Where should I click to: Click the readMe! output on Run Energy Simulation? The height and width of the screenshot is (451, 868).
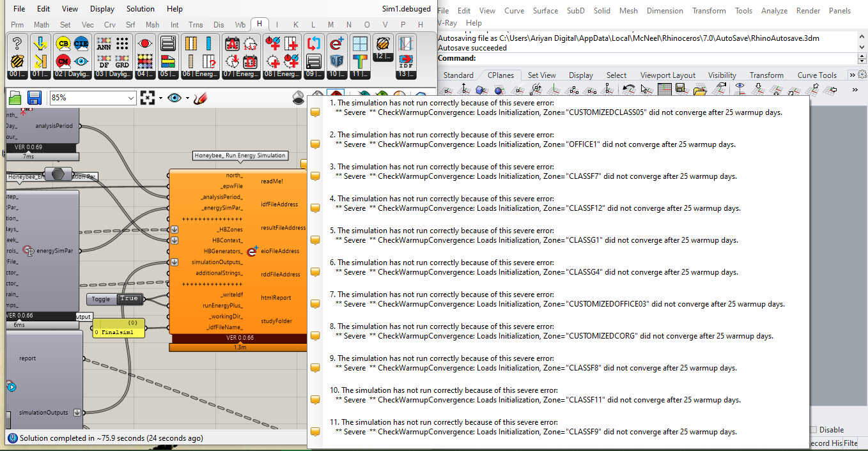pos(272,181)
